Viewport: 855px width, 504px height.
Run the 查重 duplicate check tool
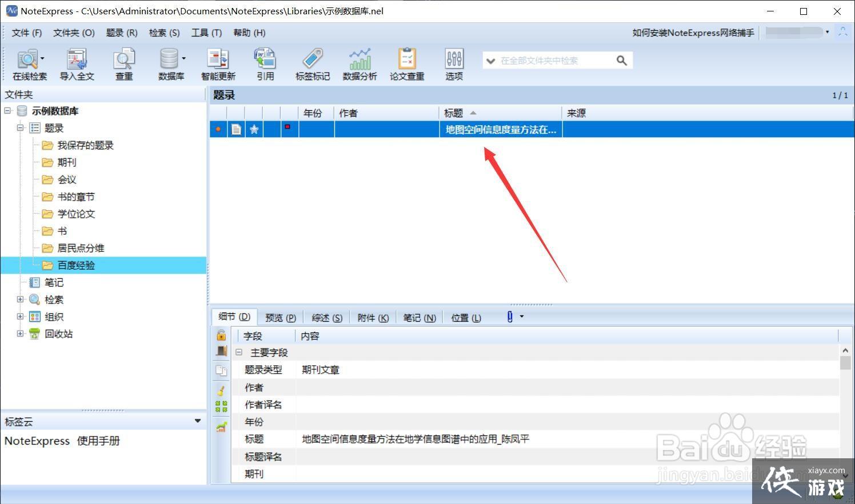click(124, 64)
